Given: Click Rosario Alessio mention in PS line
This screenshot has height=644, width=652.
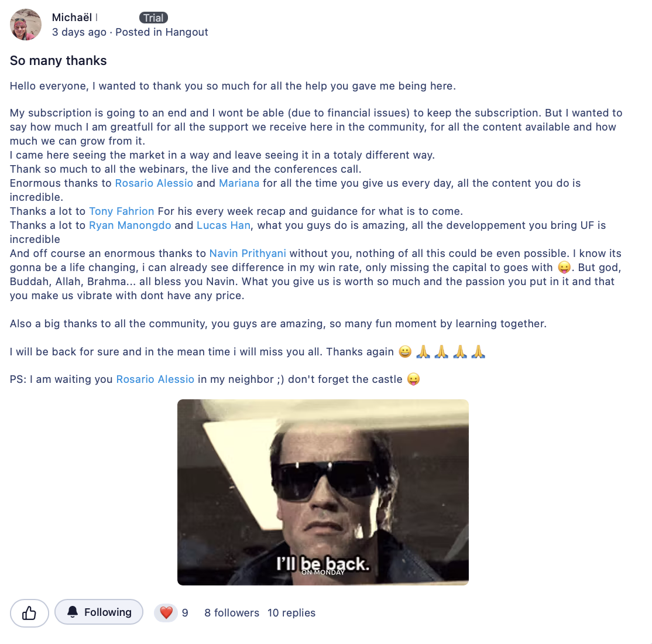Looking at the screenshot, I should [x=155, y=379].
